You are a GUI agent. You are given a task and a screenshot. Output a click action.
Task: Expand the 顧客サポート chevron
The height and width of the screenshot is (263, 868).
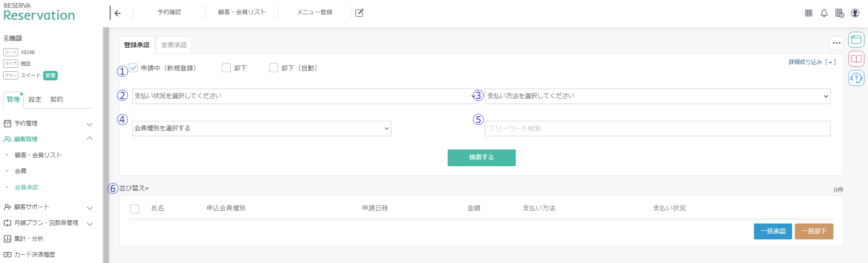[x=90, y=208]
